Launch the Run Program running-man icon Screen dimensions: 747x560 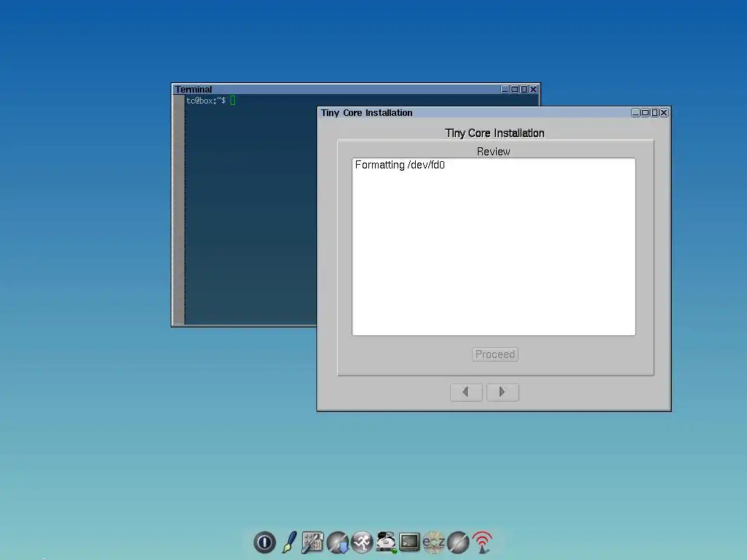tap(362, 542)
